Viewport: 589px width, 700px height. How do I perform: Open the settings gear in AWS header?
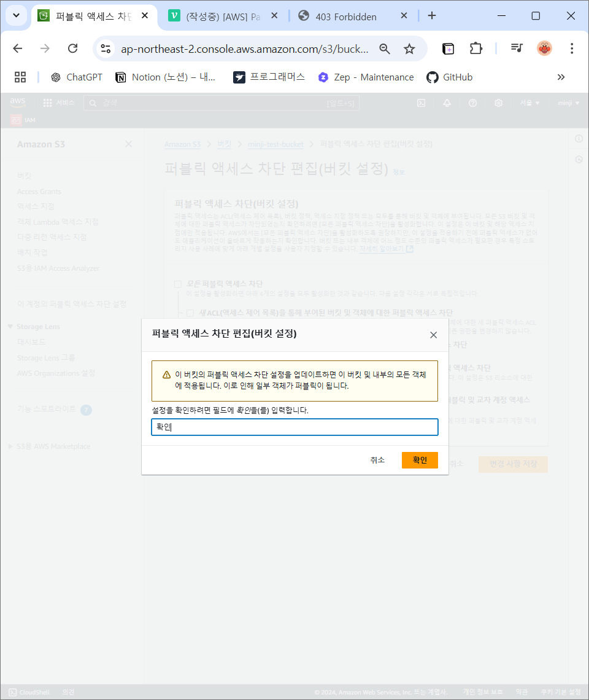[x=498, y=103]
